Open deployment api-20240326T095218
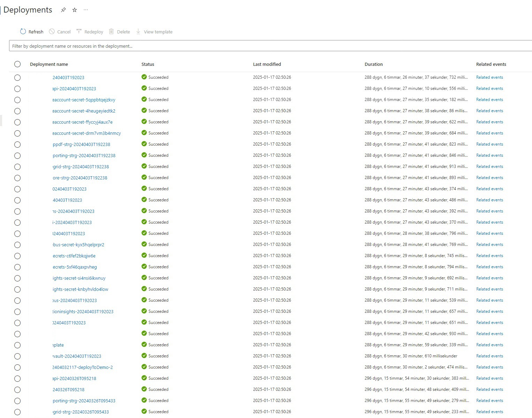The image size is (532, 418). coord(74,378)
